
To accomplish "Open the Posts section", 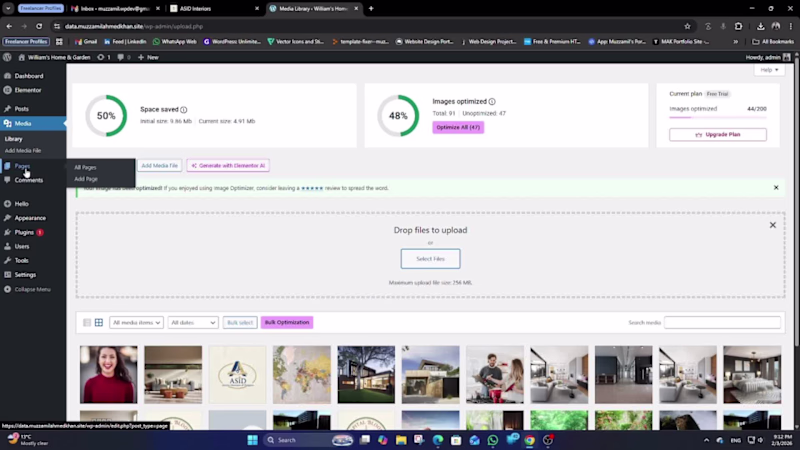I will click(x=21, y=109).
